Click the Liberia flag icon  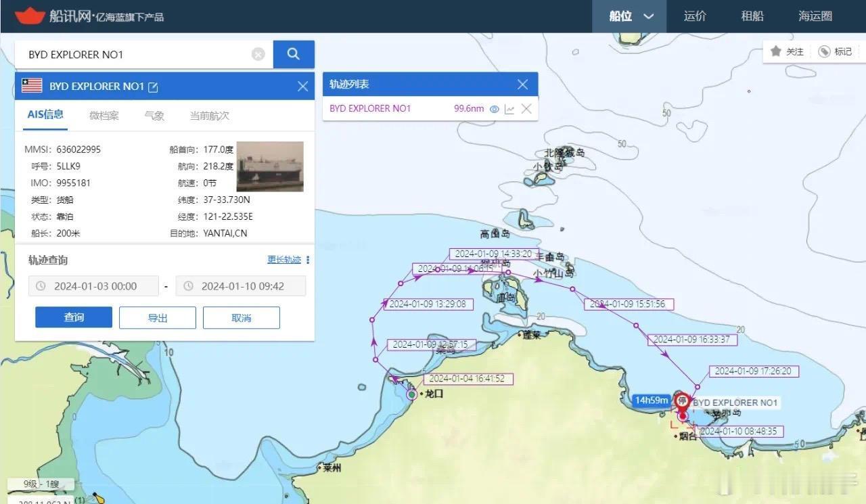tap(32, 85)
